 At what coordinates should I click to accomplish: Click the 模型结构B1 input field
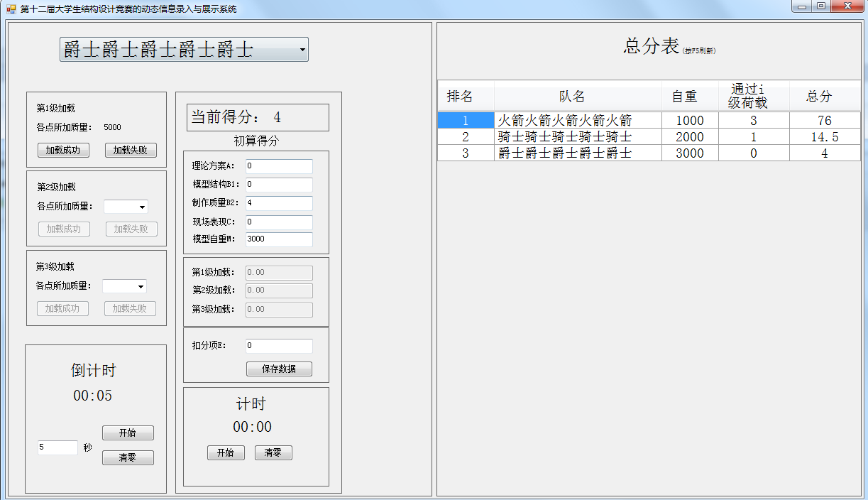tap(279, 185)
